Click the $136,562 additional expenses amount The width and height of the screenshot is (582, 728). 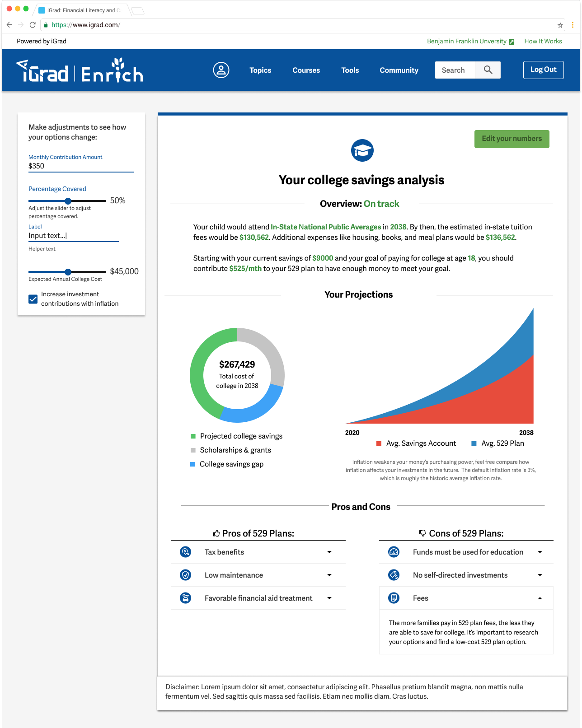(x=500, y=237)
